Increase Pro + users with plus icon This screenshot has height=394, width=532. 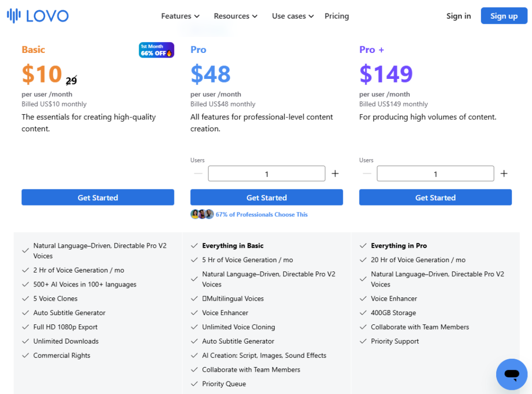pyautogui.click(x=504, y=173)
